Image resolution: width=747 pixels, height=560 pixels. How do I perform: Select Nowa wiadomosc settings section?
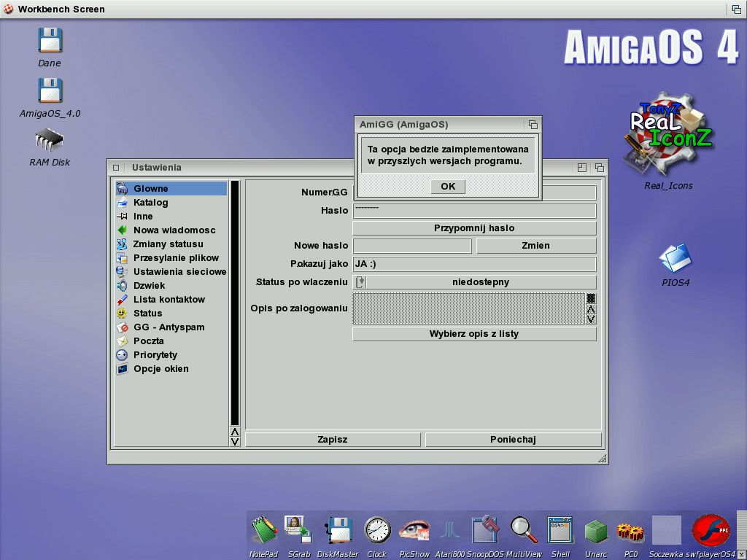(x=171, y=230)
